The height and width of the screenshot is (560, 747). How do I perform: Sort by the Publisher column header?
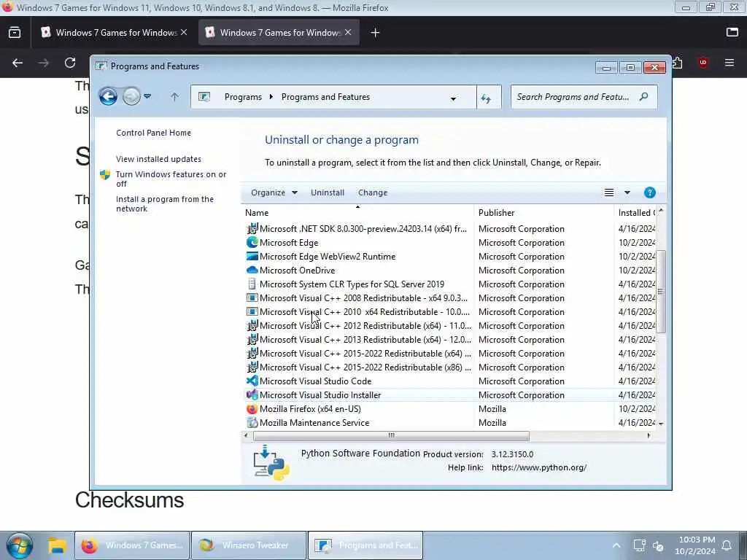[x=544, y=212]
